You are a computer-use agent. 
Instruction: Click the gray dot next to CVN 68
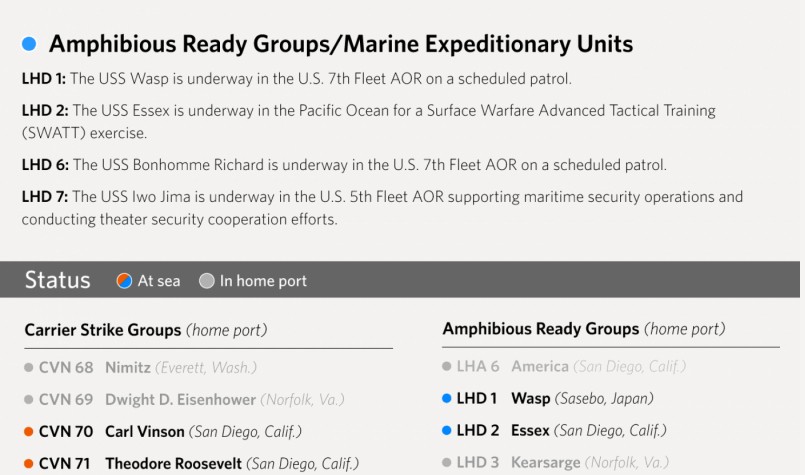pyautogui.click(x=29, y=367)
